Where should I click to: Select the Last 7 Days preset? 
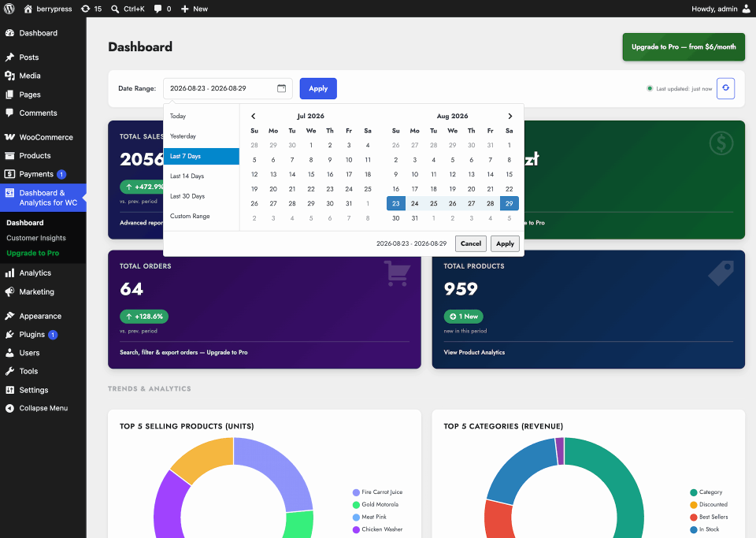coord(202,156)
